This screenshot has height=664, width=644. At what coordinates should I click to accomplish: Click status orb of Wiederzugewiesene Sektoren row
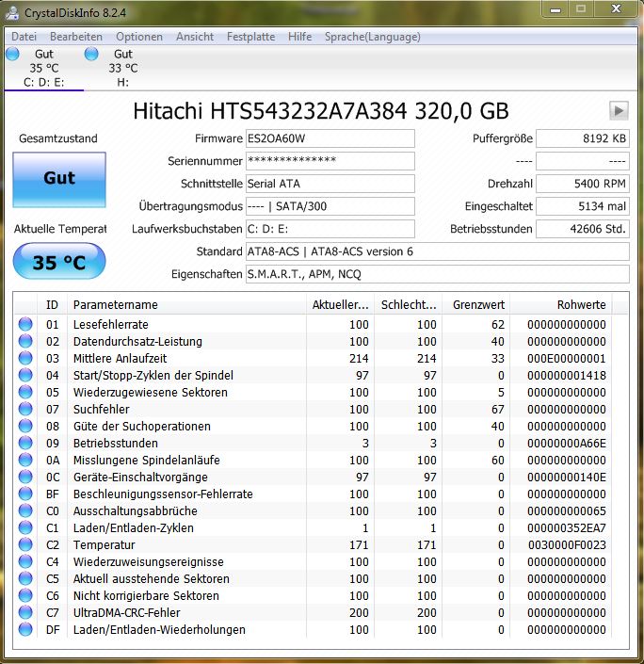25,392
